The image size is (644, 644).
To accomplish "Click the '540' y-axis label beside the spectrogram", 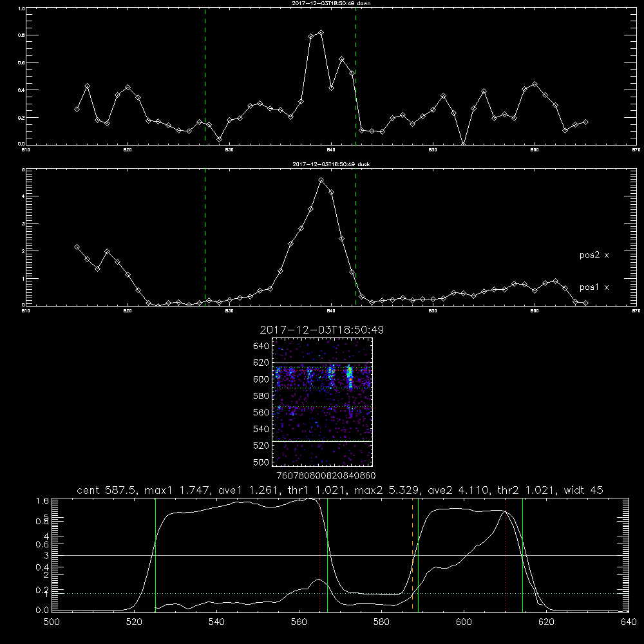I will pyautogui.click(x=261, y=429).
